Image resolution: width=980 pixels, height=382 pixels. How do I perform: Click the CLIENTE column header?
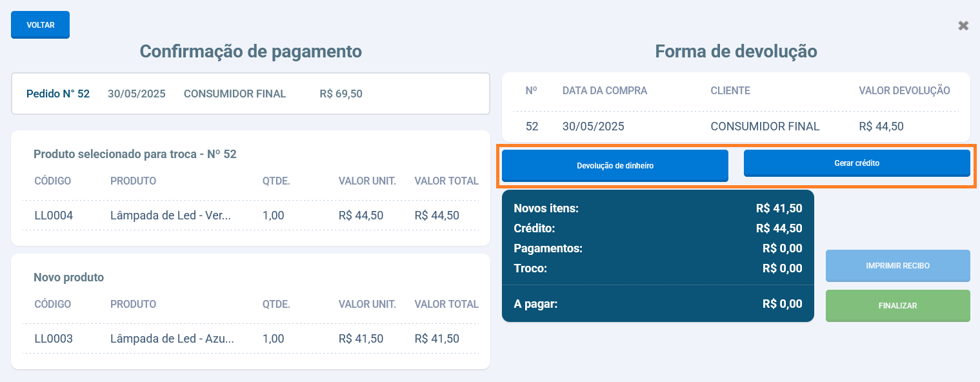click(x=730, y=90)
